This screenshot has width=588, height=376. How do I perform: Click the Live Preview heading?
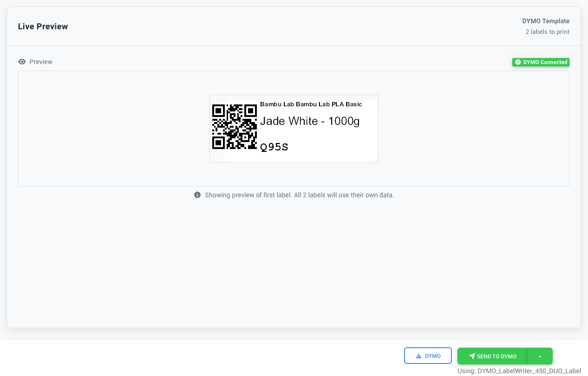[43, 26]
